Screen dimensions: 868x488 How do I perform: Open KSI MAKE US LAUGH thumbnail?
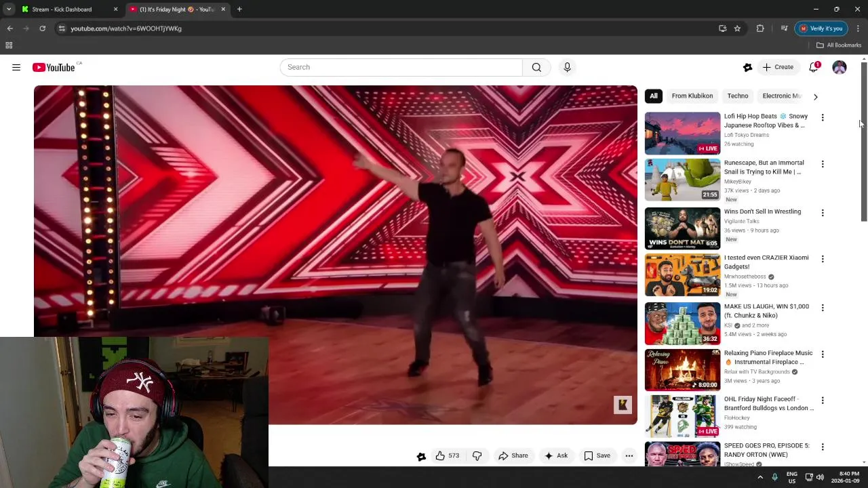pos(682,323)
